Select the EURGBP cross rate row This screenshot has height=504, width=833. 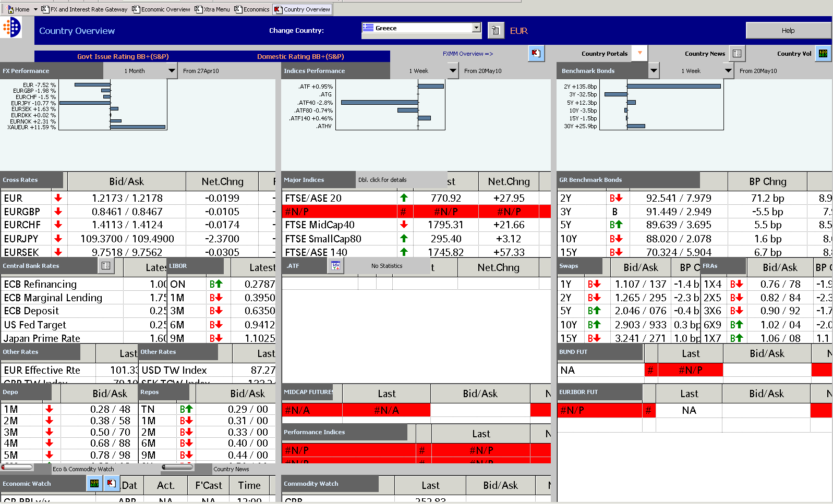pyautogui.click(x=138, y=212)
